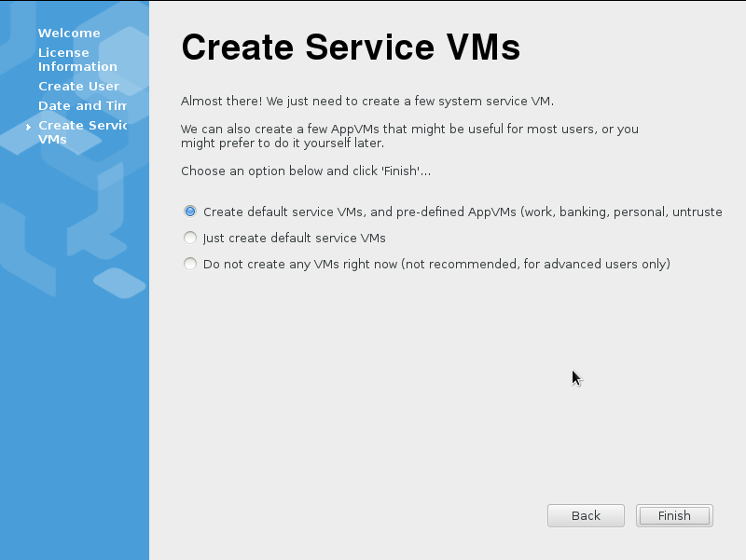Viewport: 746px width, 560px height.
Task: Click the 'Create Service VMs' page heading
Action: pos(351,48)
